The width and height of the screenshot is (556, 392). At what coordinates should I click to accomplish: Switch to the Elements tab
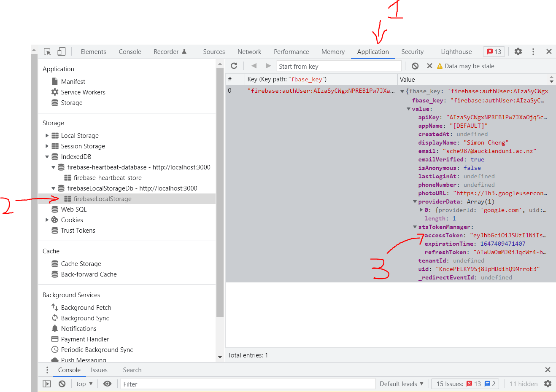(x=93, y=52)
